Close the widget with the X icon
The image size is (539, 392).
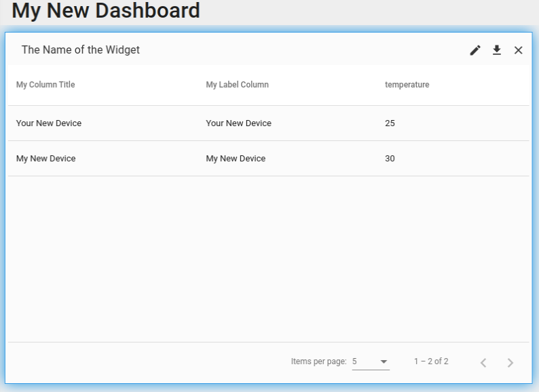pyautogui.click(x=519, y=50)
